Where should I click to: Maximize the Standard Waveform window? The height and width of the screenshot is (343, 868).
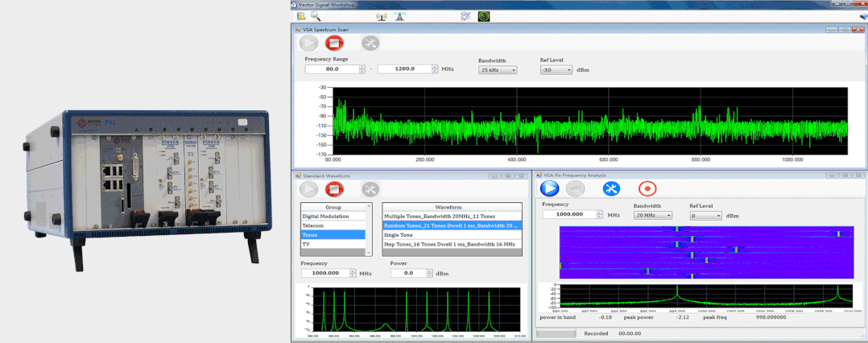[x=507, y=176]
